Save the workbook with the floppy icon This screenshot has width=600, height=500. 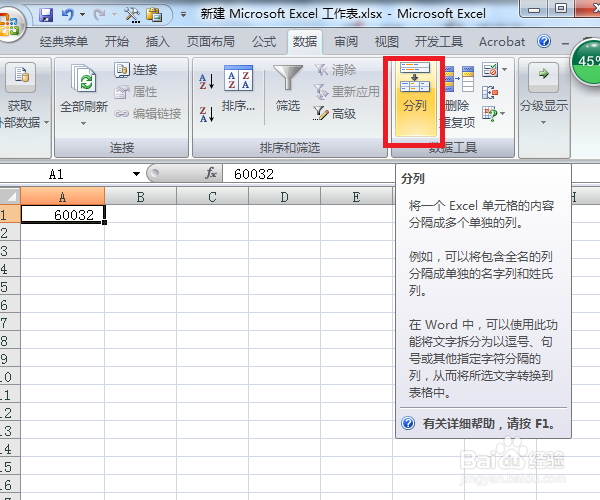click(46, 15)
